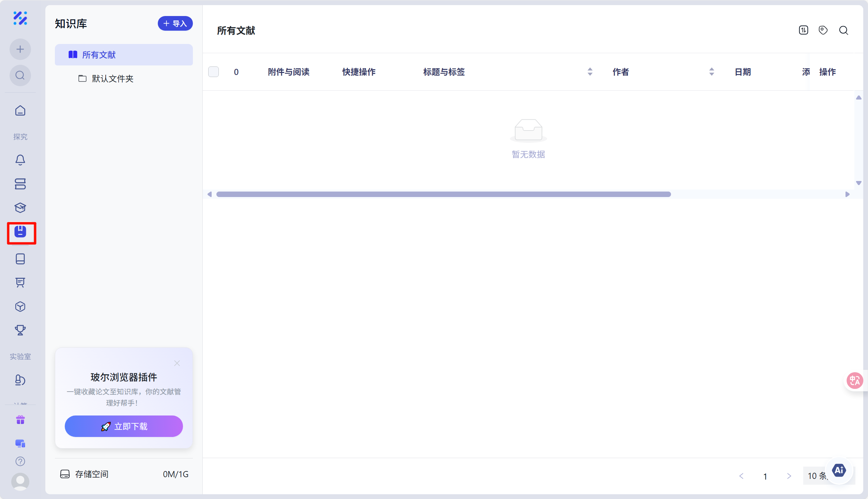The width and height of the screenshot is (868, 499).
Task: Click the graduation cap icon in sidebar
Action: coord(20,208)
